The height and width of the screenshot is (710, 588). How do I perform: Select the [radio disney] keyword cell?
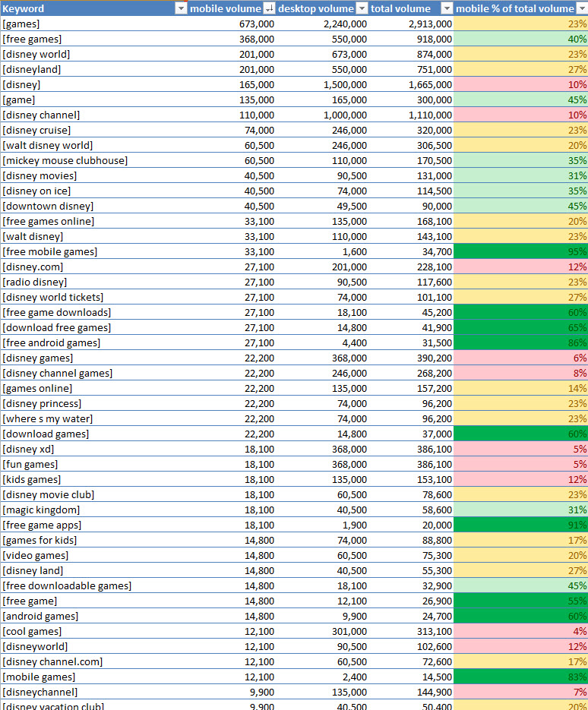[93, 282]
